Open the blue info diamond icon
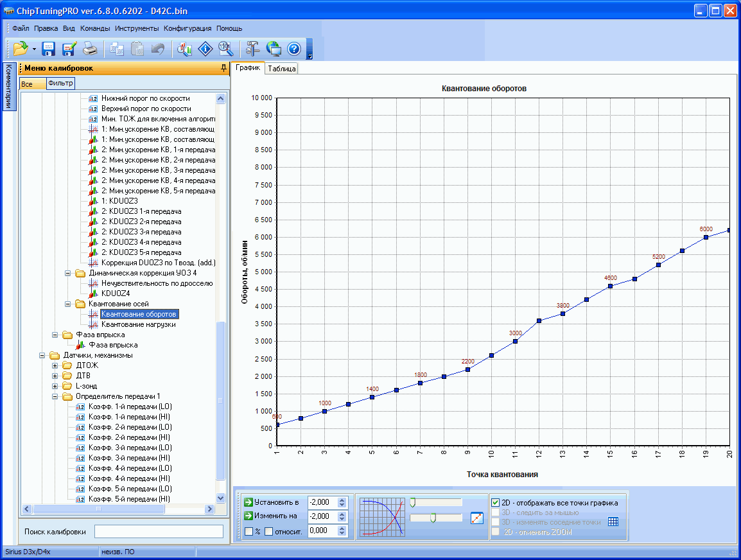The width and height of the screenshot is (741, 560). point(205,49)
